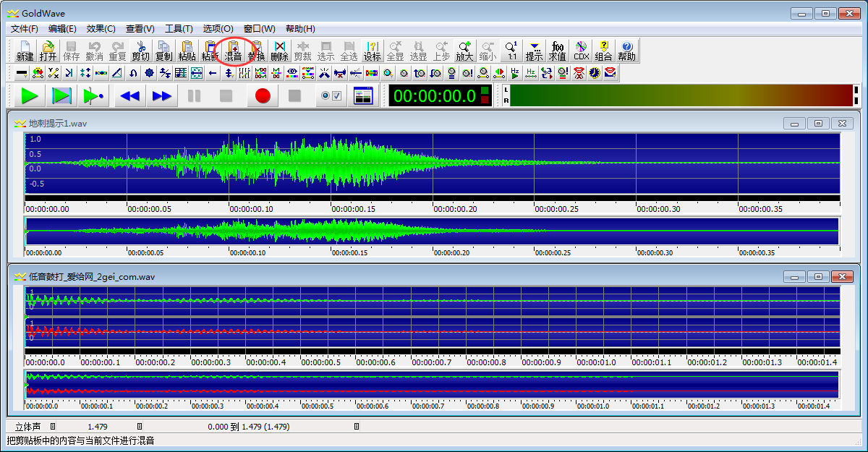
Task: Open the Resample Hz icon
Action: pos(531,72)
